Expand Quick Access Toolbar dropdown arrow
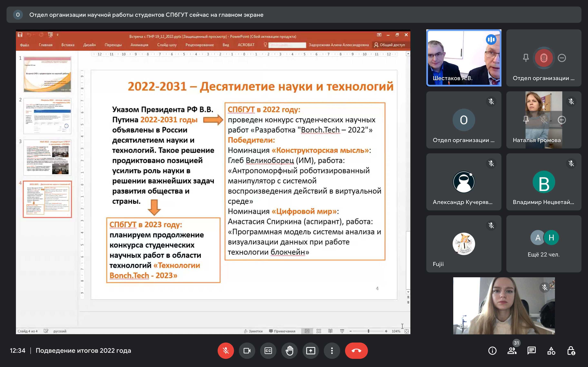Viewport: 588px width, 367px height. (58, 35)
